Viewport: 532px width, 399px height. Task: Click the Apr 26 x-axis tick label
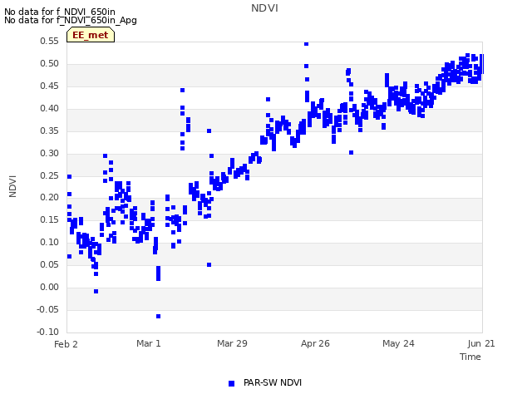[x=315, y=343]
